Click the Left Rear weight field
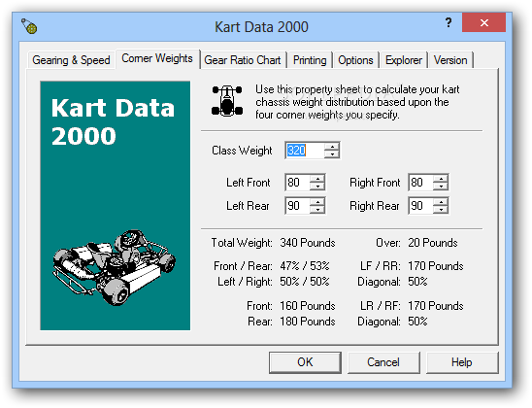This screenshot has height=408, width=532. point(298,206)
